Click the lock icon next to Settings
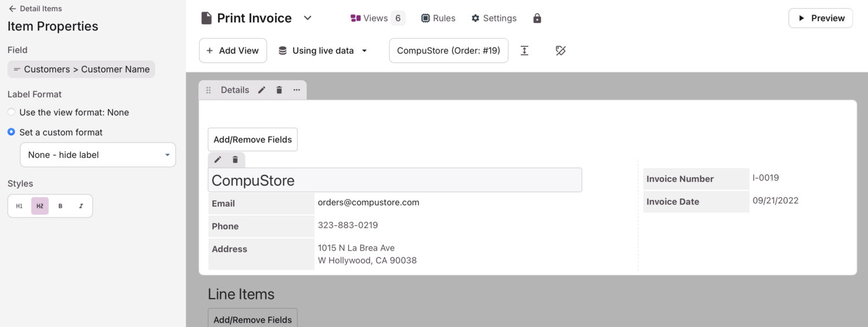The width and height of the screenshot is (868, 327). pos(537,19)
